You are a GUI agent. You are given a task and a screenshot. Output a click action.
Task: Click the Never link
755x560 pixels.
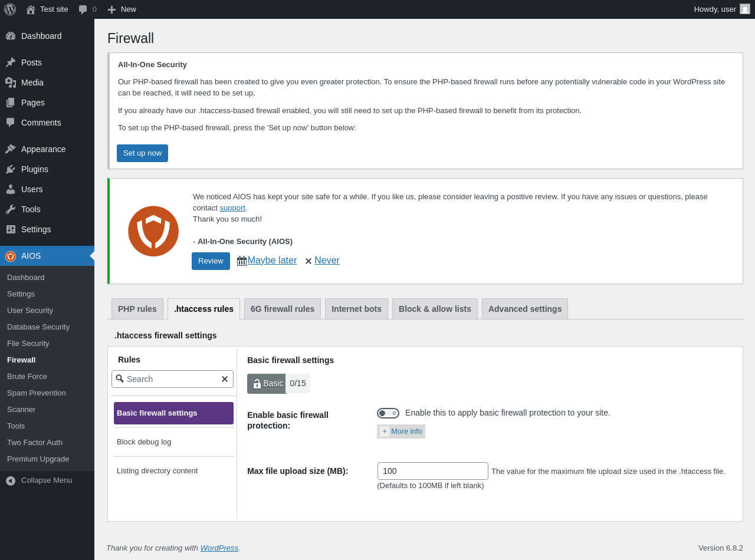(327, 261)
